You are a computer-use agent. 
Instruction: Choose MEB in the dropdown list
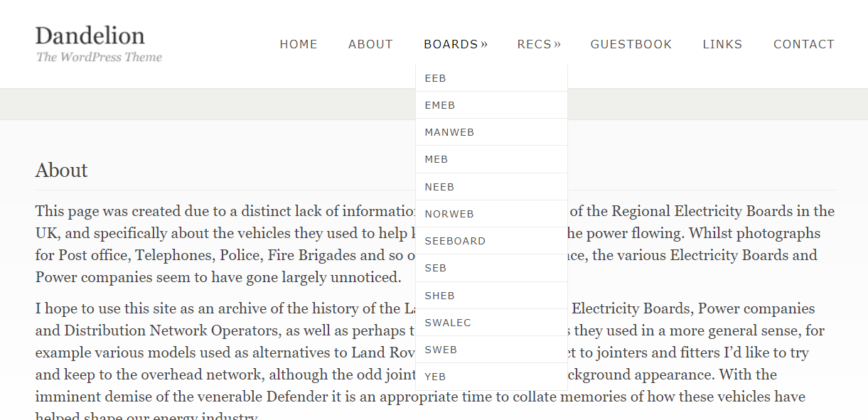tap(491, 159)
